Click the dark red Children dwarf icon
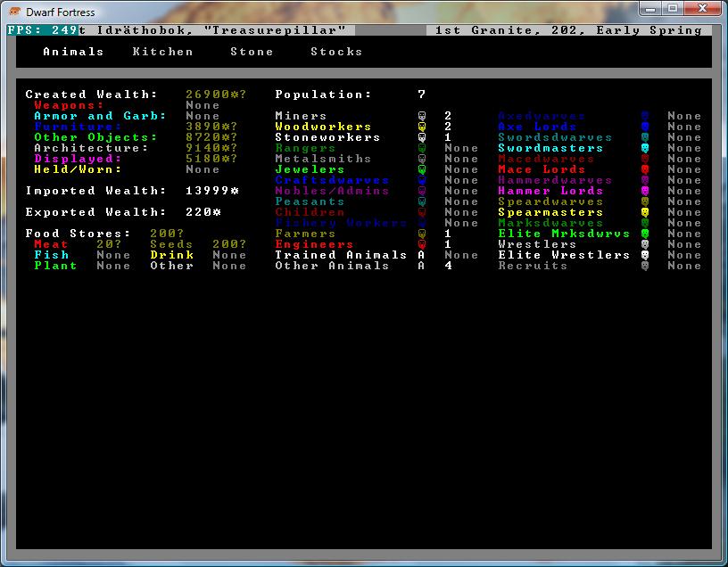This screenshot has height=567, width=728. (422, 212)
